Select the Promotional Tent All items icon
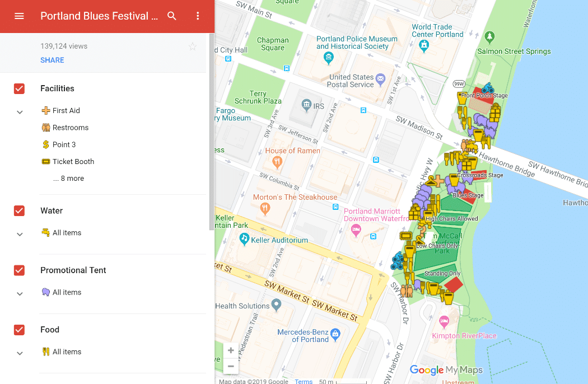Screen dimensions: 588x384 click(46, 292)
